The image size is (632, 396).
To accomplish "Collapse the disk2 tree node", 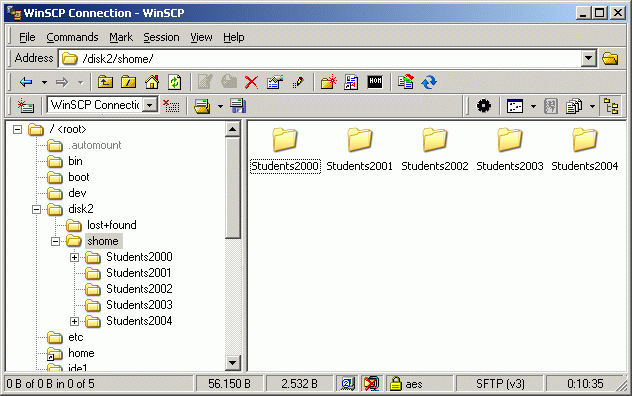I will [x=36, y=209].
